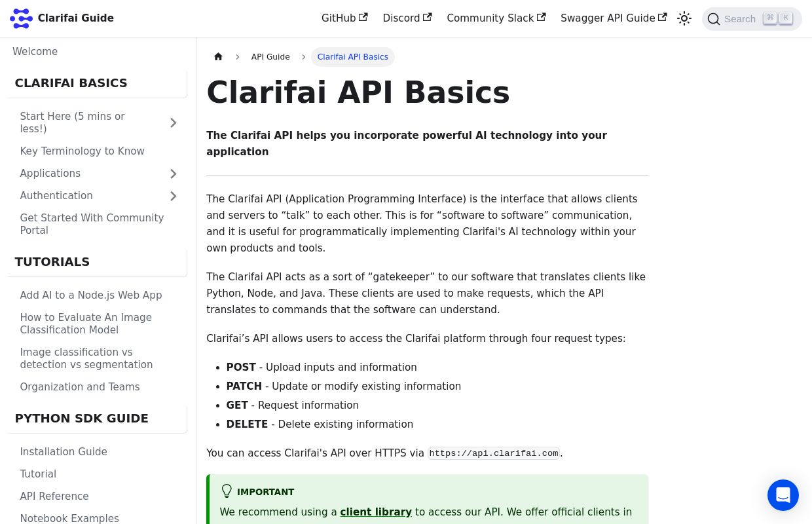Image resolution: width=812 pixels, height=524 pixels.
Task: Expand the Applications sidebar section chevron
Action: pyautogui.click(x=174, y=174)
